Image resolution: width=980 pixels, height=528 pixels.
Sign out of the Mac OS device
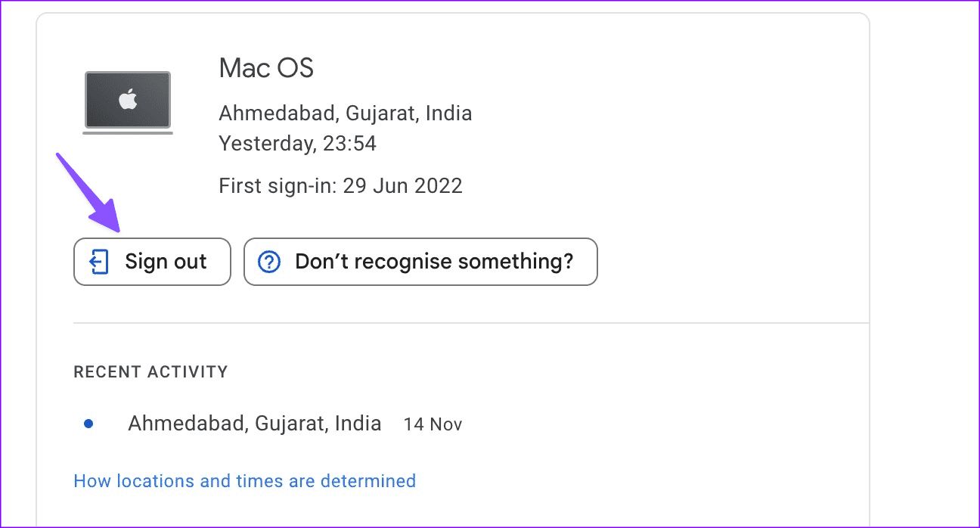tap(152, 262)
